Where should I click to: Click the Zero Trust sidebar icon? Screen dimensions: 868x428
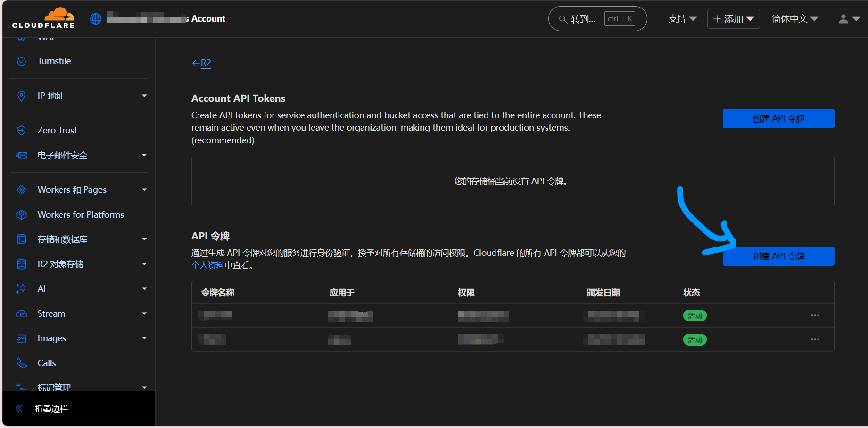(21, 131)
